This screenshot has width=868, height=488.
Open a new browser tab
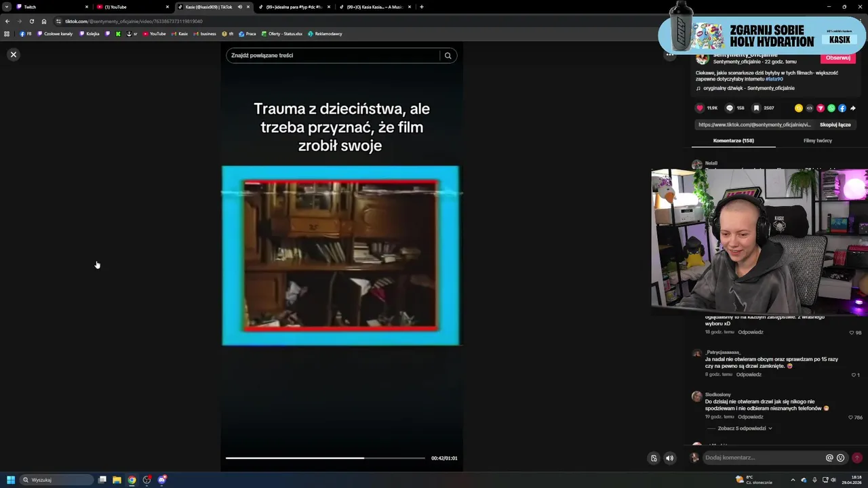point(422,7)
